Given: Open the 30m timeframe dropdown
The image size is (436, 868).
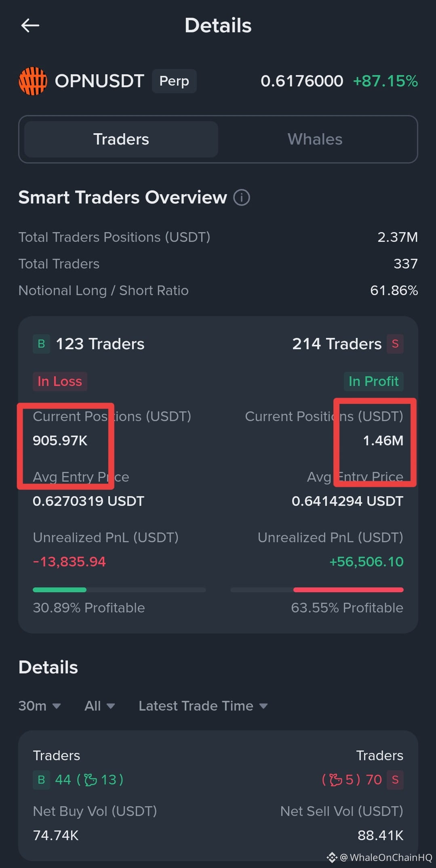Looking at the screenshot, I should 40,706.
